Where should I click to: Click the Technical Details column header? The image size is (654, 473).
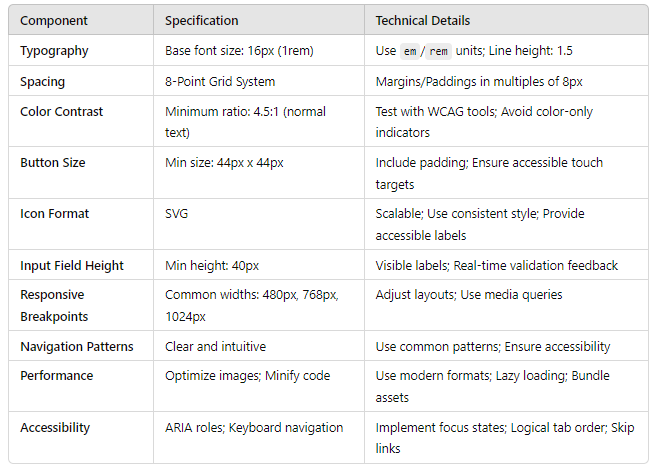point(422,20)
